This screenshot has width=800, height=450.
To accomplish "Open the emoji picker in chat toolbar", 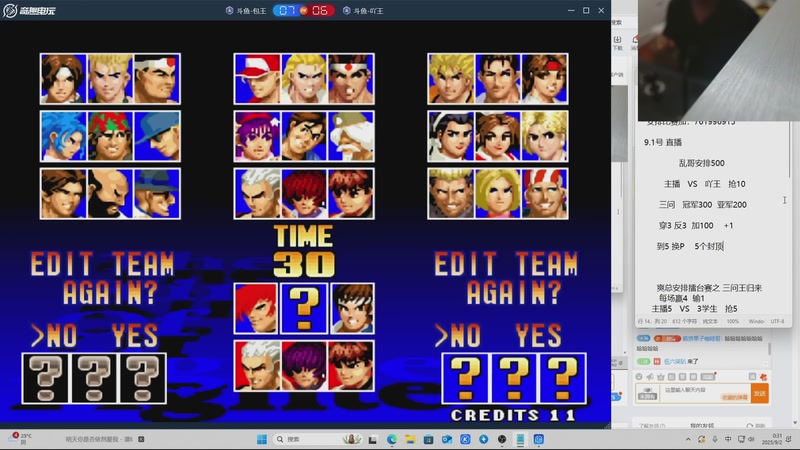I will (x=639, y=377).
